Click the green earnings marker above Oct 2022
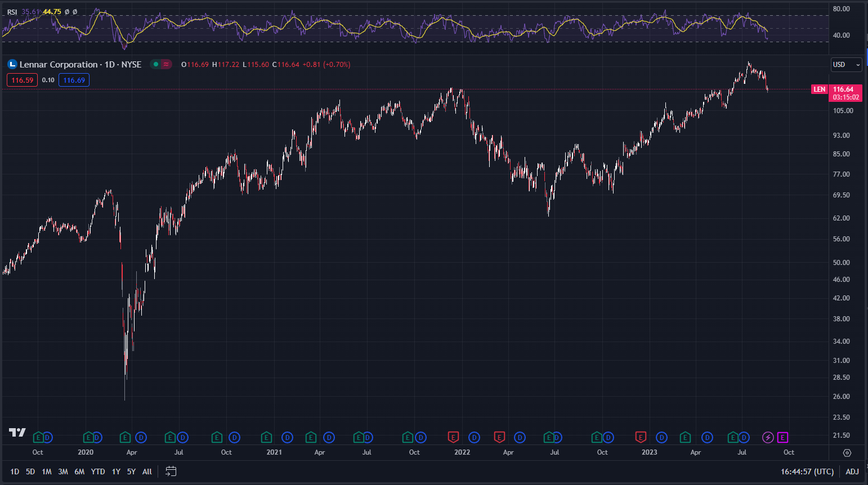 597,437
